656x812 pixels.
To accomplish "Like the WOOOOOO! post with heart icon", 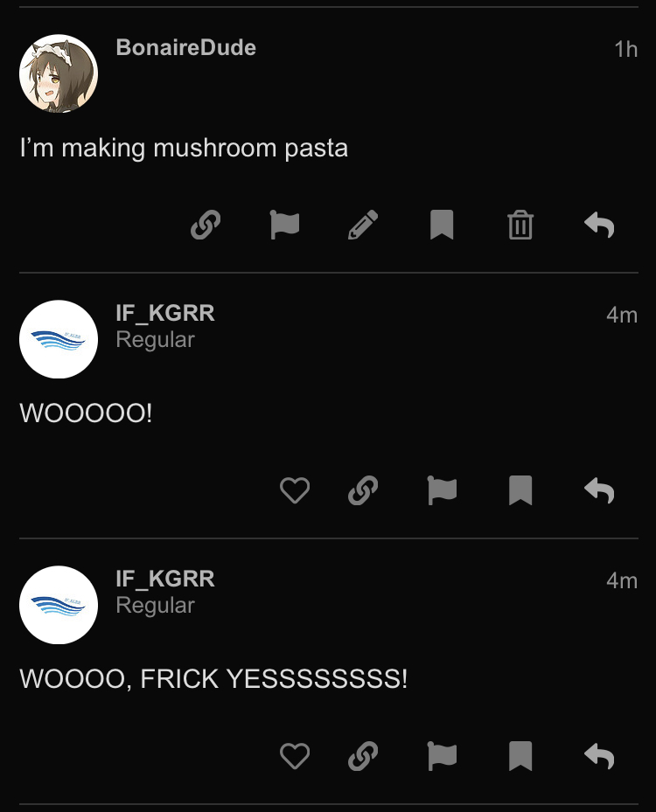I will [295, 489].
